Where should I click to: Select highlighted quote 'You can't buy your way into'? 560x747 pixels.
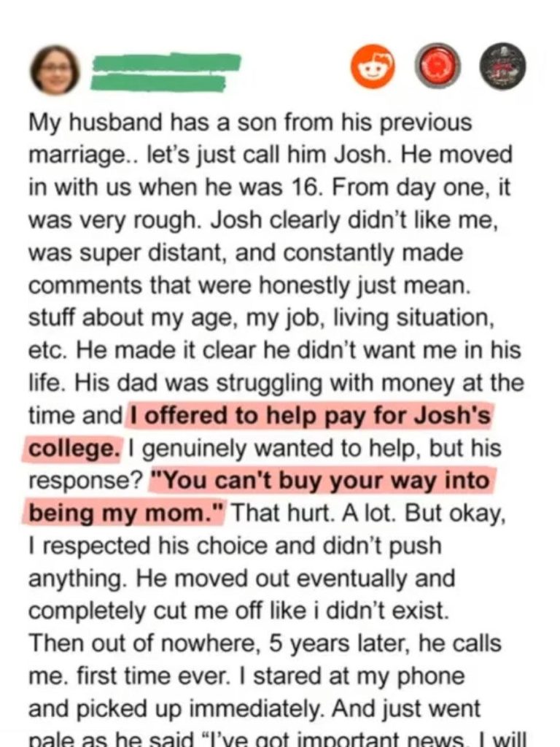(x=322, y=480)
